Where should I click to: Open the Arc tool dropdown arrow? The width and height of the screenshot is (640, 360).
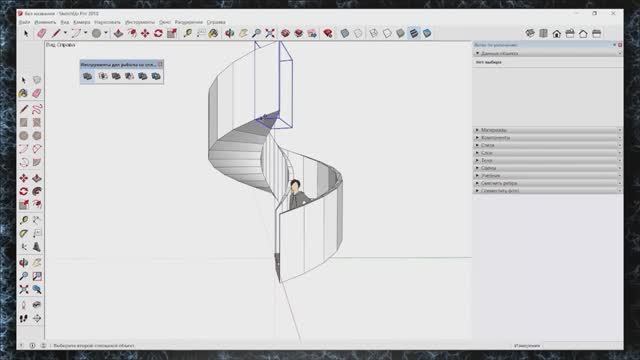coord(85,33)
